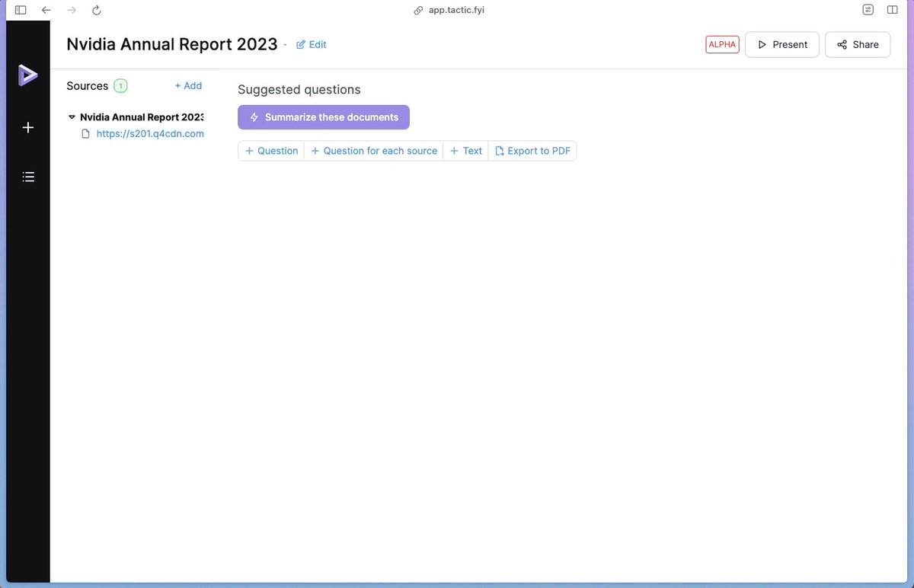Screen dimensions: 914x588
Task: Select Nvidia Annual Report 2023 source item
Action: (142, 117)
